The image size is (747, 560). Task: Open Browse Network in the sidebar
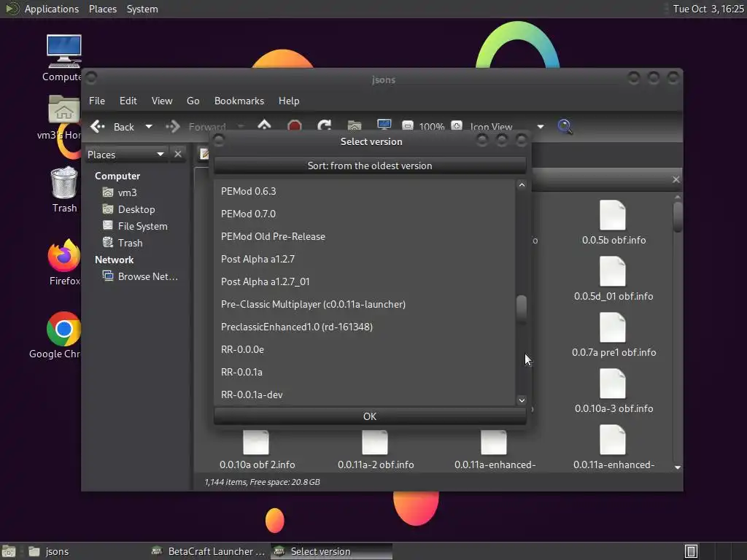point(141,276)
